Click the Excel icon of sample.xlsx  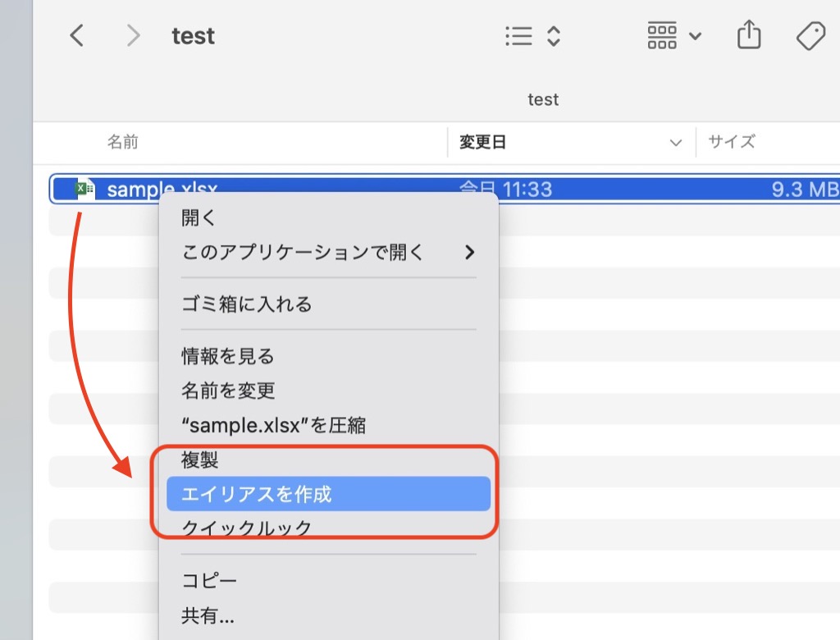coord(84,189)
